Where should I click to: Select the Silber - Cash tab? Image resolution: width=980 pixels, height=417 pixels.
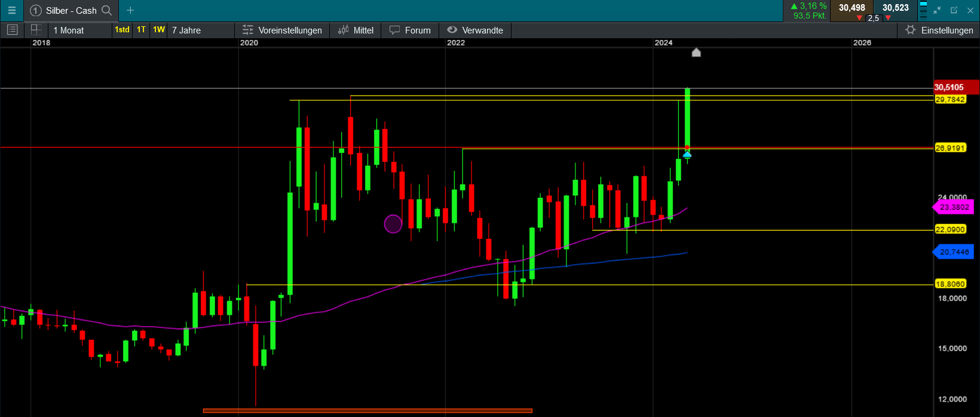coord(71,11)
